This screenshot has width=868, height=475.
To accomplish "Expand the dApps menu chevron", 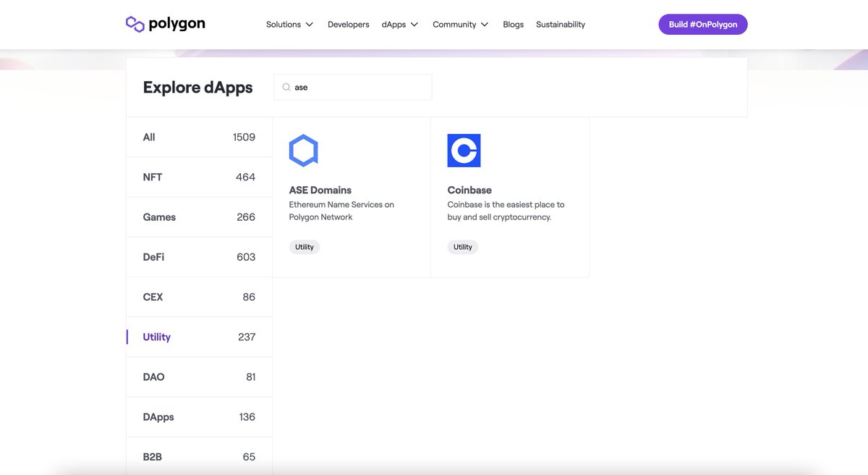I will [414, 25].
